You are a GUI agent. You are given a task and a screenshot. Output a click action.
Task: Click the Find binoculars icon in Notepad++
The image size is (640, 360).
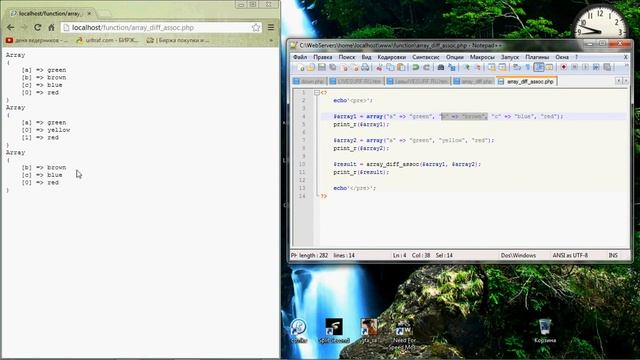tap(441, 67)
